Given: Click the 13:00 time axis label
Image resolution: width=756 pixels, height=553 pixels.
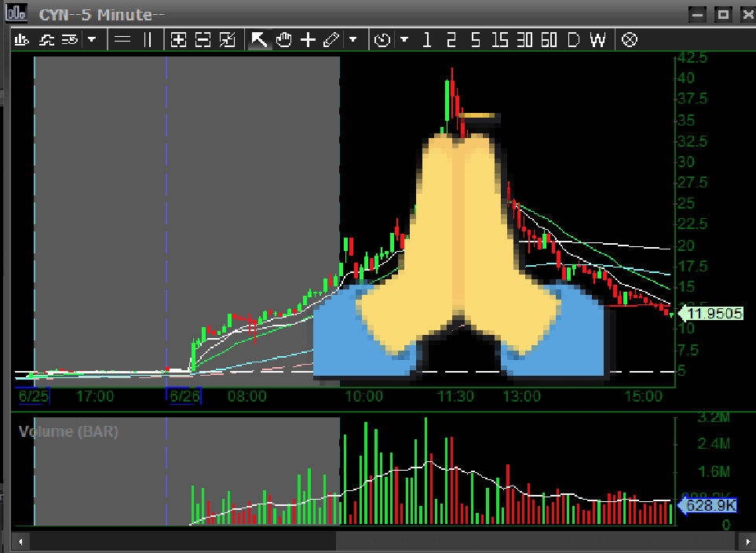Looking at the screenshot, I should coord(522,396).
